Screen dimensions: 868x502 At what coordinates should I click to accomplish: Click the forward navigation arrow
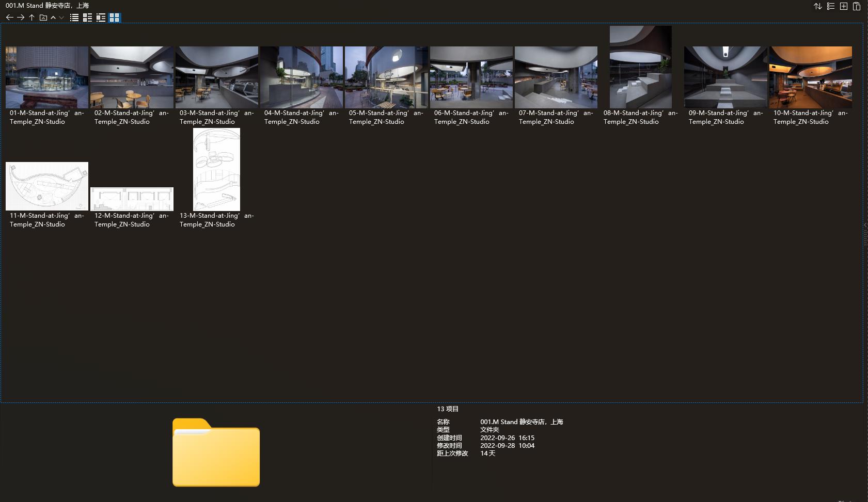point(21,18)
